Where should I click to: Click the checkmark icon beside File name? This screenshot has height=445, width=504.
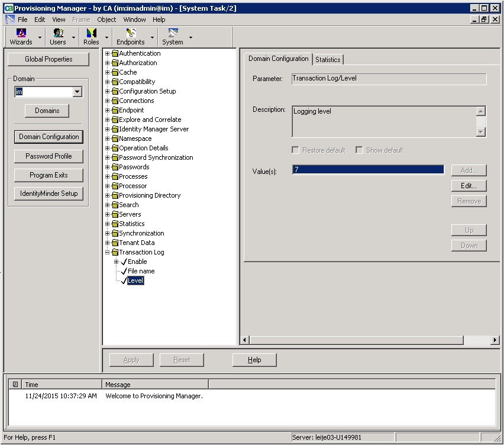pos(124,272)
